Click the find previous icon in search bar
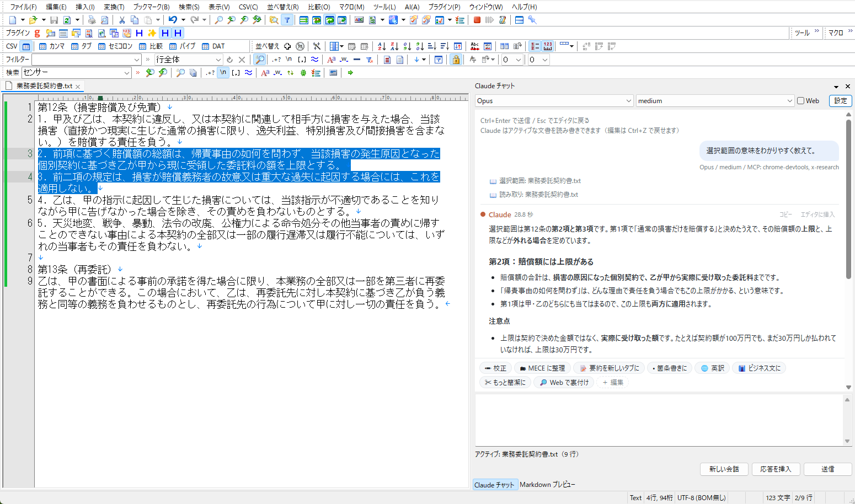The image size is (855, 504). [150, 72]
